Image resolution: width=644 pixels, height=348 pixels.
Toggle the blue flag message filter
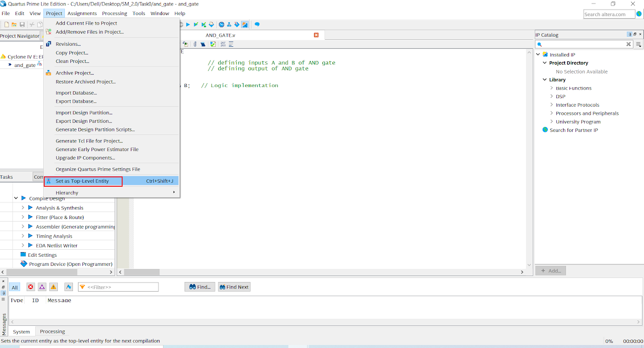tap(68, 287)
